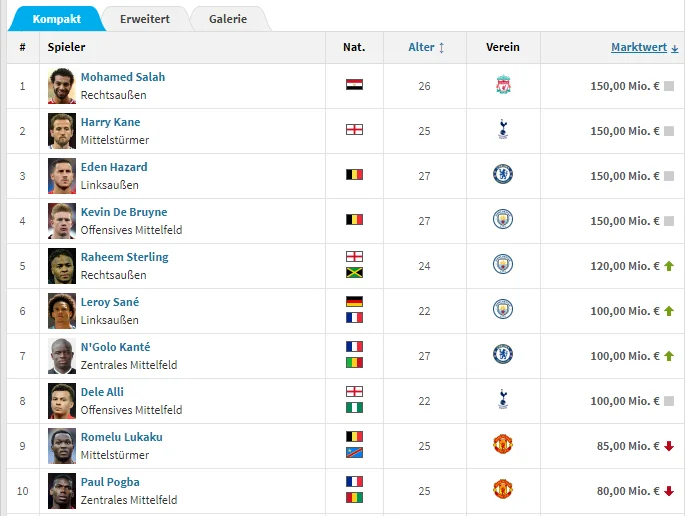The image size is (685, 516).
Task: Open Kevin De Bruyne's player profile link
Action: [x=124, y=212]
